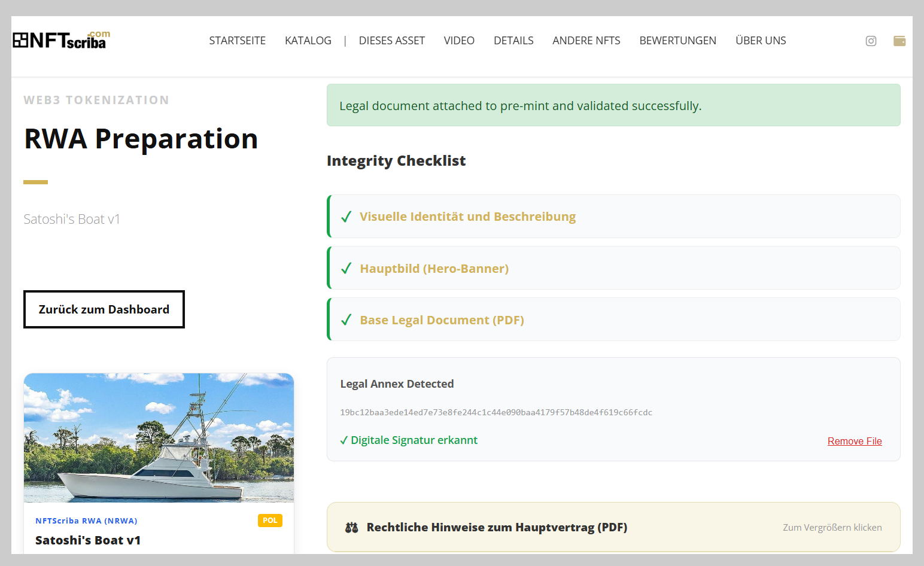
Task: Click the binoculars icon beside Rechtliche Hinweise
Action: pyautogui.click(x=352, y=527)
